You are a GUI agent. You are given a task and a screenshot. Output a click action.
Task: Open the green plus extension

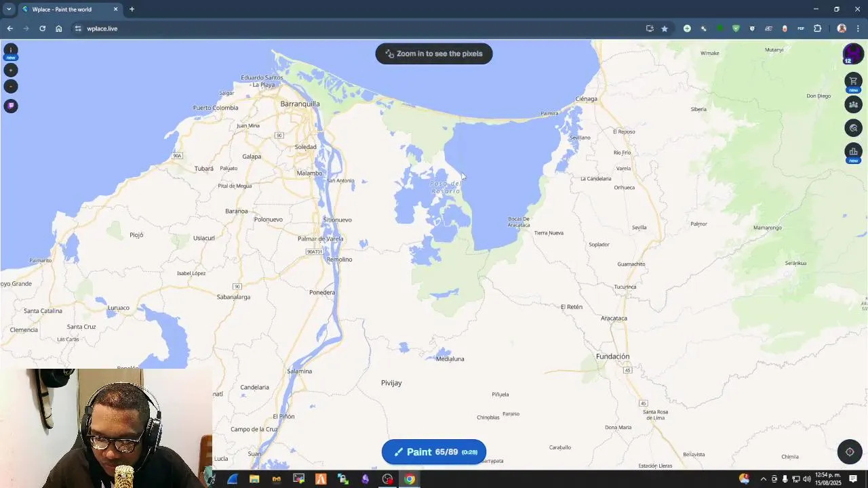[687, 28]
